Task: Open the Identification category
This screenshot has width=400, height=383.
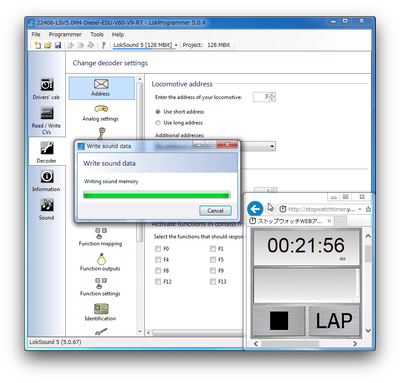Action: [100, 312]
